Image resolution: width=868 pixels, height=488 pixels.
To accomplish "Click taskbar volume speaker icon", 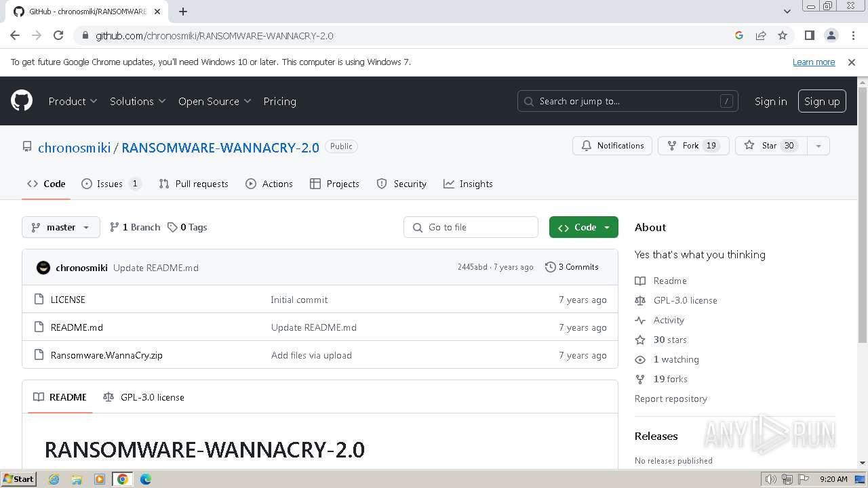I will click(x=771, y=479).
